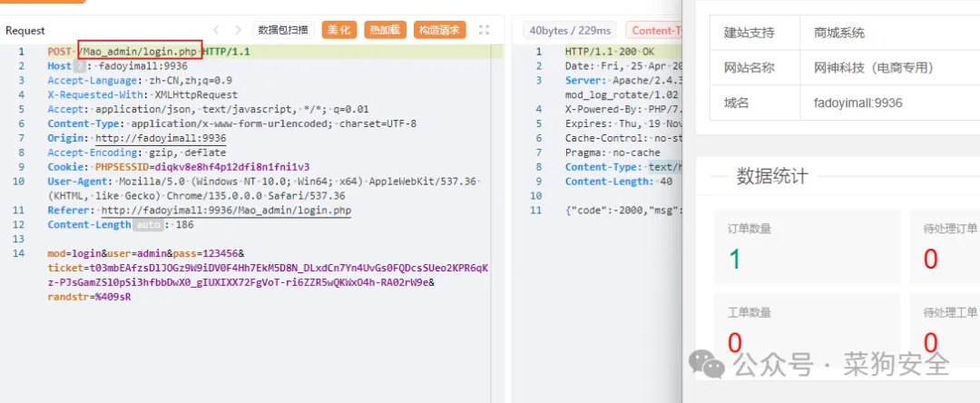This screenshot has height=403, width=980.
Task: Click the 构造请求 build request button
Action: pyautogui.click(x=439, y=29)
